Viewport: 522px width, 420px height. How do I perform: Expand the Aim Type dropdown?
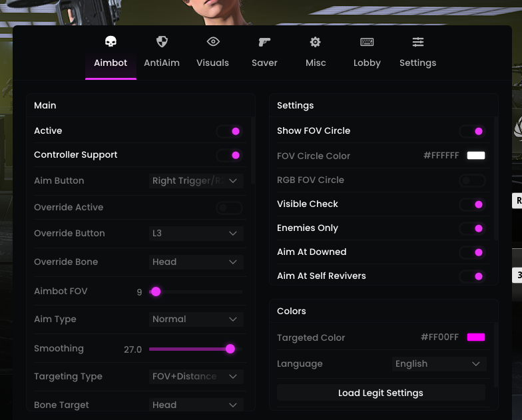click(196, 319)
